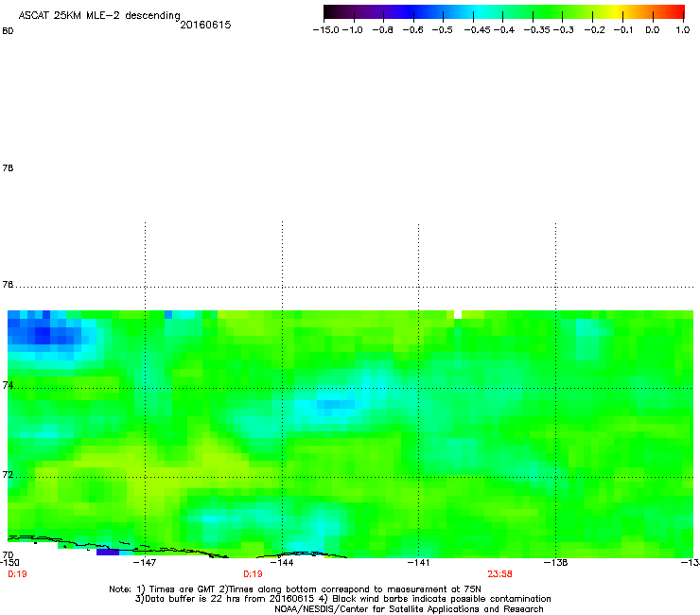Click the dark blue data patch on the map
700x615 pixels.
pos(43,334)
